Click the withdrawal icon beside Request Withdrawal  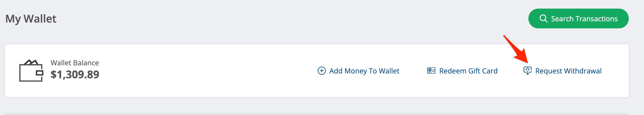[x=527, y=71]
